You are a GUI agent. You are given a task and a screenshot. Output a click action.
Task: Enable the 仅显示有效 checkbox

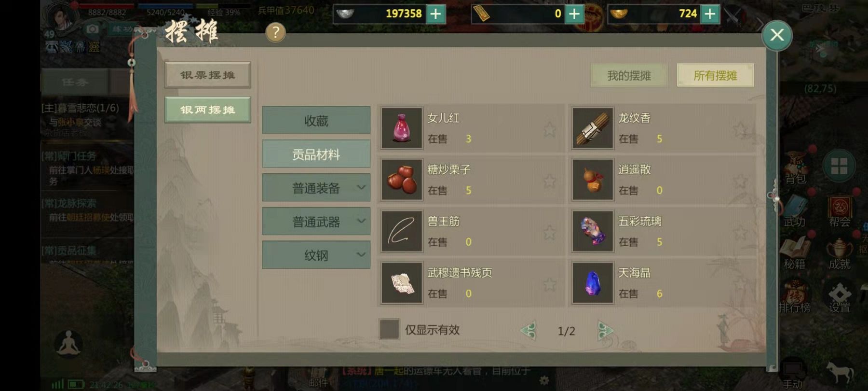tap(389, 329)
